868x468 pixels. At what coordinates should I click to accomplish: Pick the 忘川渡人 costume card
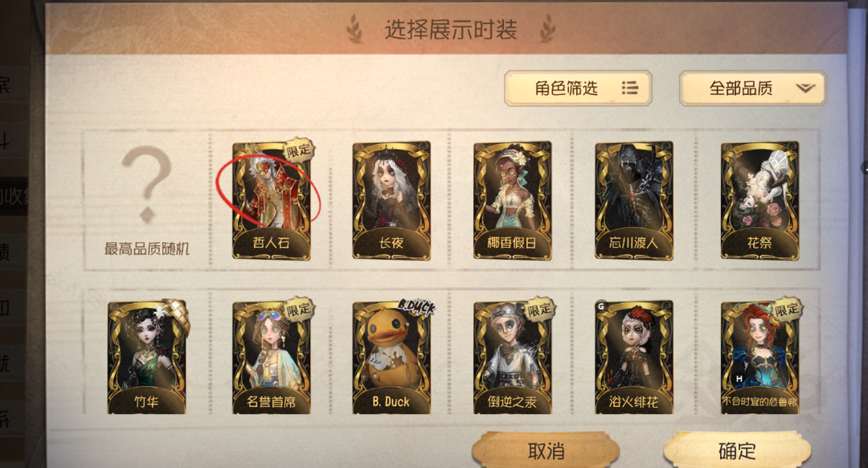point(634,200)
